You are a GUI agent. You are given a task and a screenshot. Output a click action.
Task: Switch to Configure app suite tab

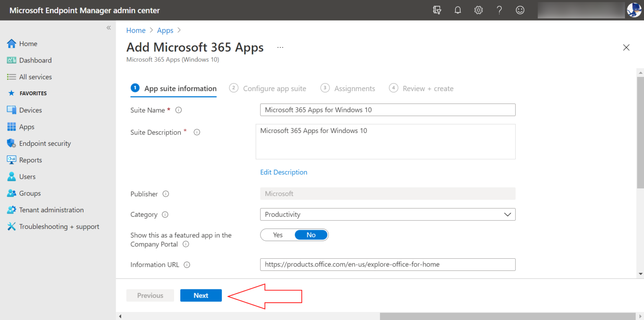274,88
